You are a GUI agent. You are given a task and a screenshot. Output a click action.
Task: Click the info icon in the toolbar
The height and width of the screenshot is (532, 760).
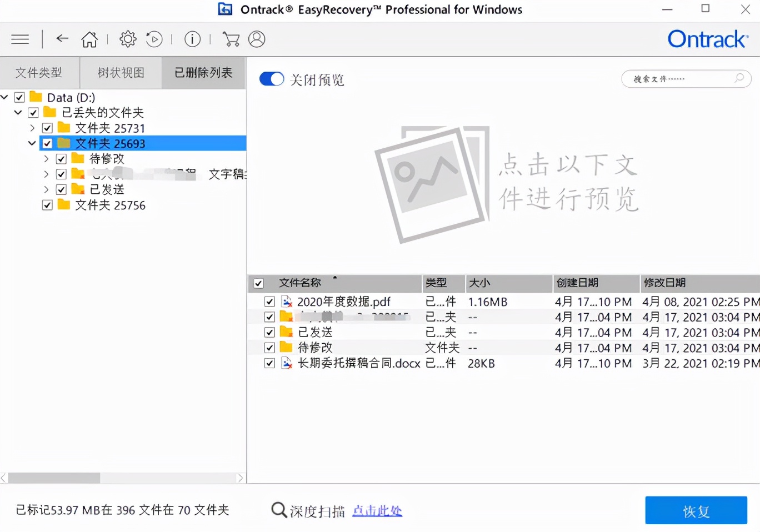pos(192,39)
